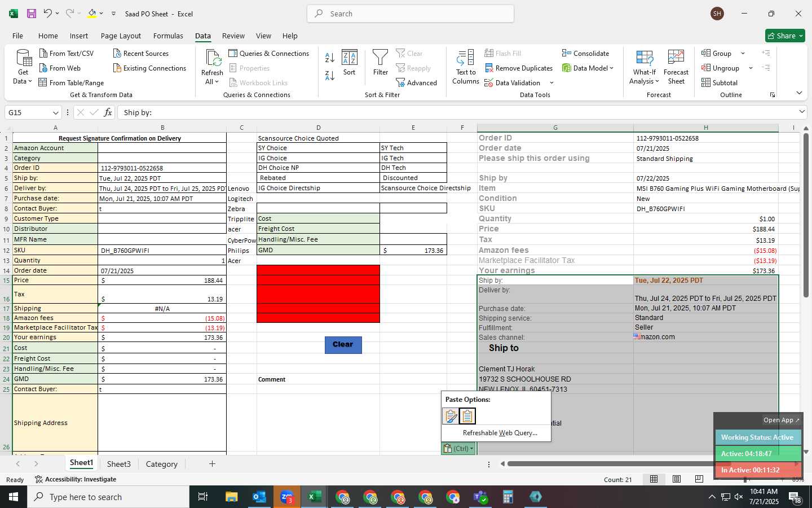812x508 pixels.
Task: Click Accessibility: Investigate in status bar
Action: coord(76,479)
